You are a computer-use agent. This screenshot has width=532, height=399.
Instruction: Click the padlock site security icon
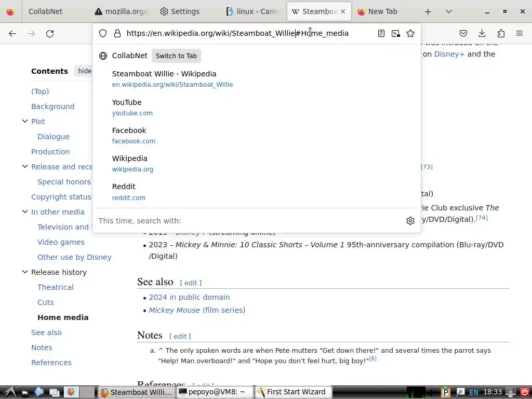tap(117, 33)
